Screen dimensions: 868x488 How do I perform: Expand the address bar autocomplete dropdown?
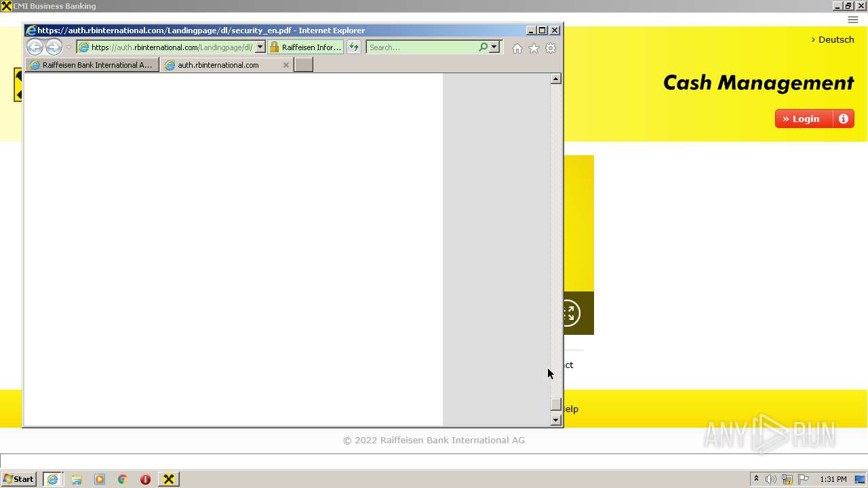260,47
